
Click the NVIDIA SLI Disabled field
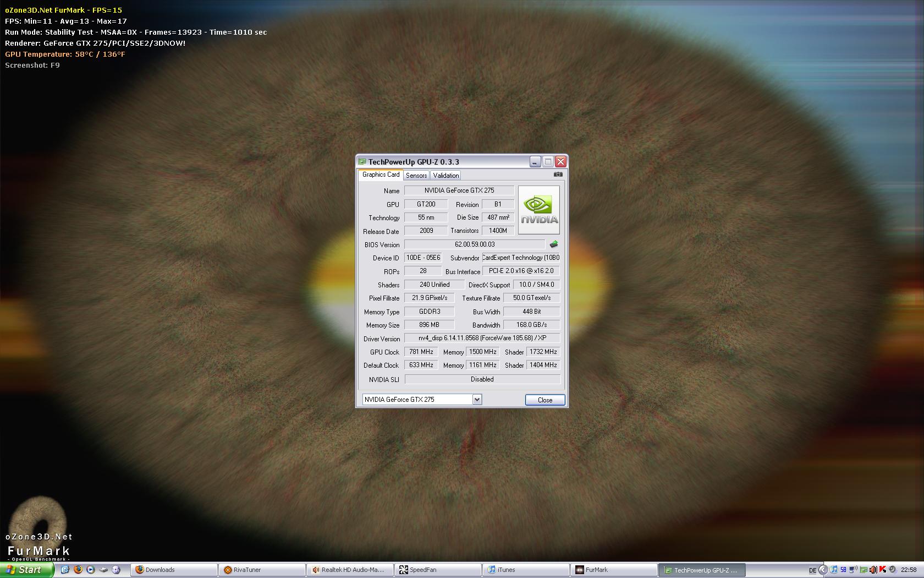[482, 379]
